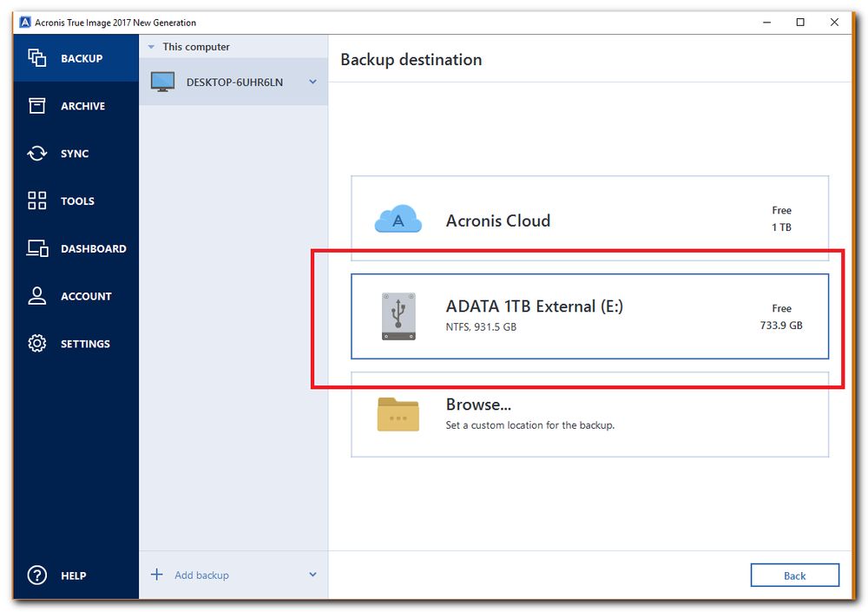
Task: Click the Backup destination heading
Action: (411, 59)
